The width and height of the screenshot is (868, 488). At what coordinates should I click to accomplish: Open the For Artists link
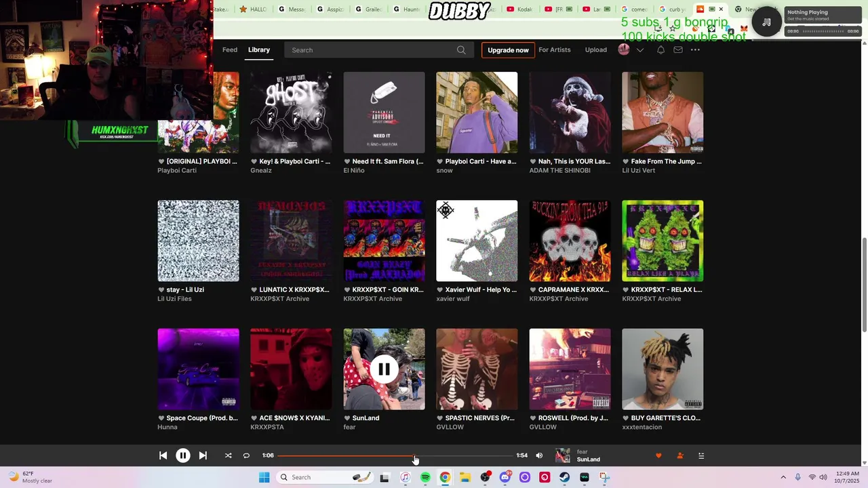pyautogui.click(x=555, y=49)
